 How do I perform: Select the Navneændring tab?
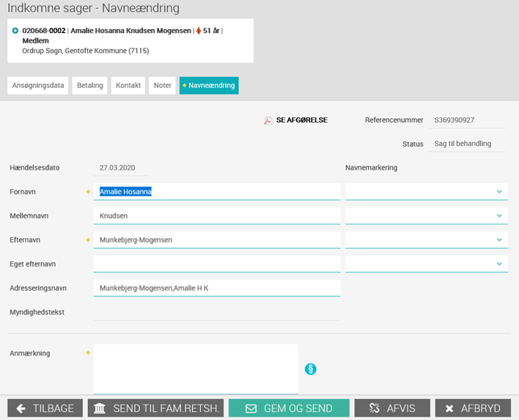pyautogui.click(x=209, y=86)
